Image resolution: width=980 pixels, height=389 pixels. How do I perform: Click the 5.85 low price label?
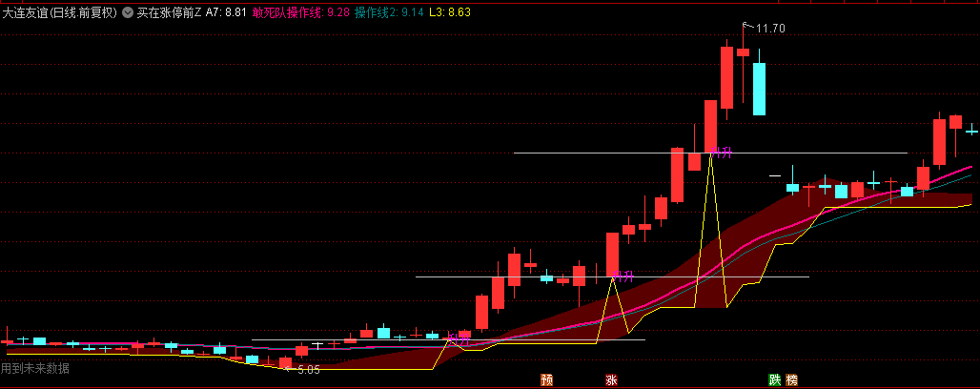pos(309,370)
